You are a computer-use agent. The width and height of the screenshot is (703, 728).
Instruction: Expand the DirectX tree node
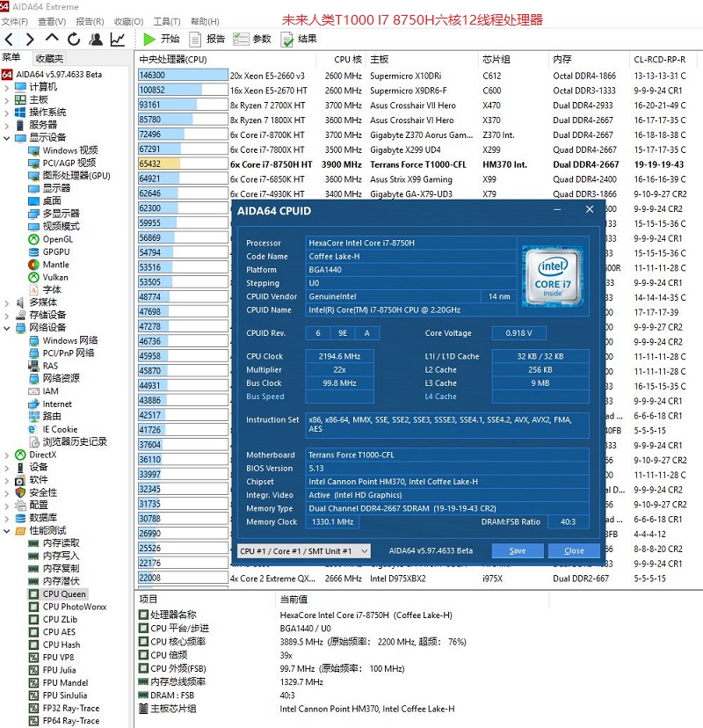point(7,455)
